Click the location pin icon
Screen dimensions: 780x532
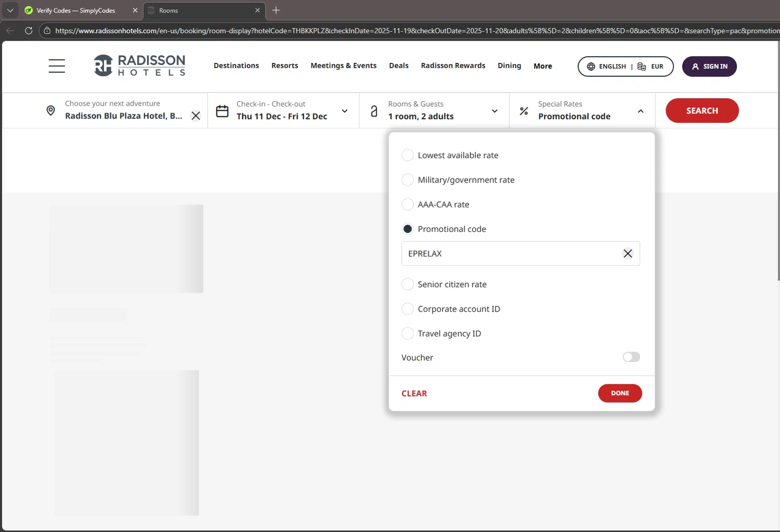50,110
